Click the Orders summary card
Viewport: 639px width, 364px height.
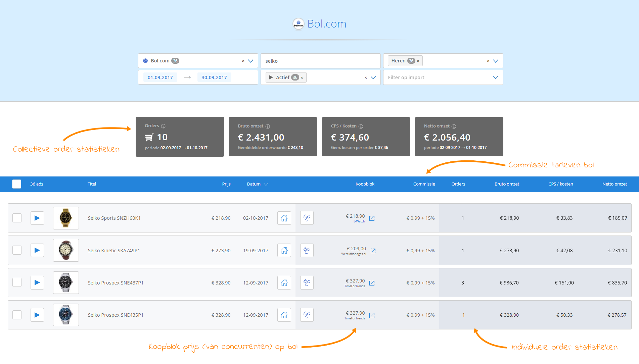tap(180, 137)
